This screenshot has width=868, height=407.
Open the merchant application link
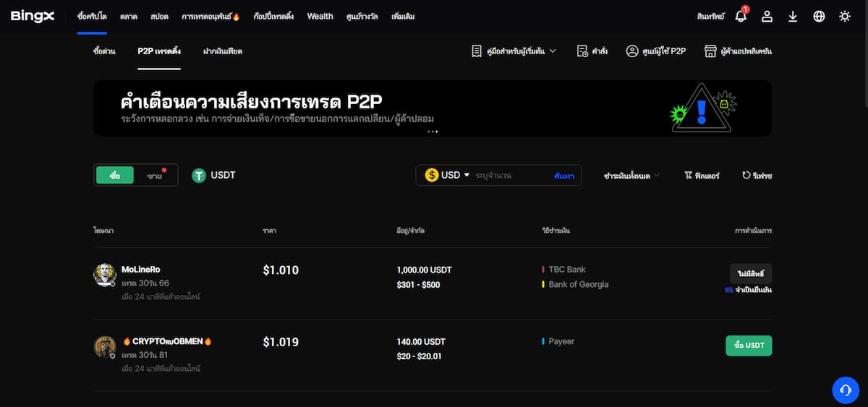point(746,51)
